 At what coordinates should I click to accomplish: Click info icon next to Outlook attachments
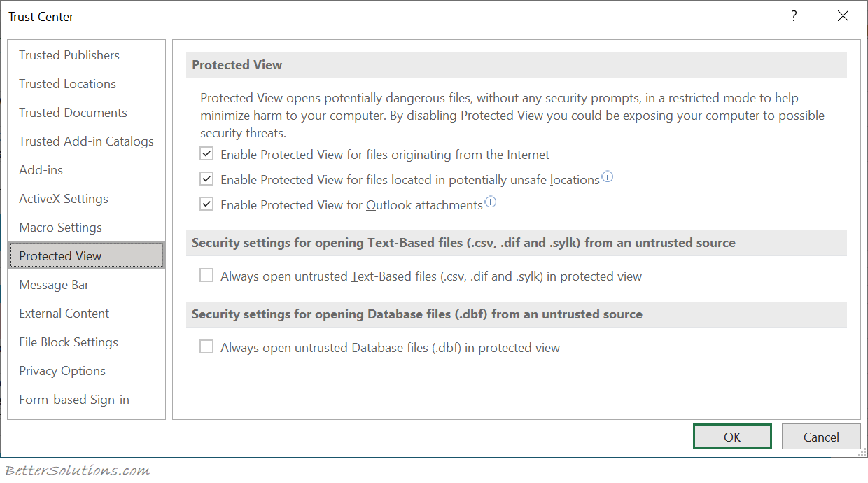pyautogui.click(x=491, y=202)
